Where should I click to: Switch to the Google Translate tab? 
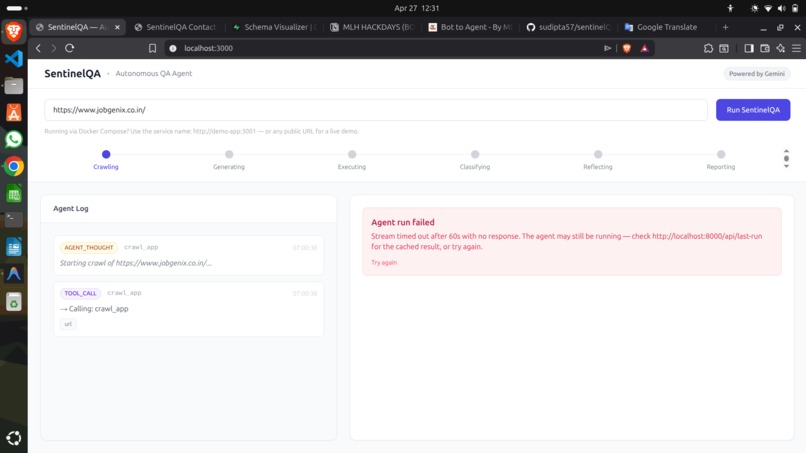pyautogui.click(x=667, y=27)
